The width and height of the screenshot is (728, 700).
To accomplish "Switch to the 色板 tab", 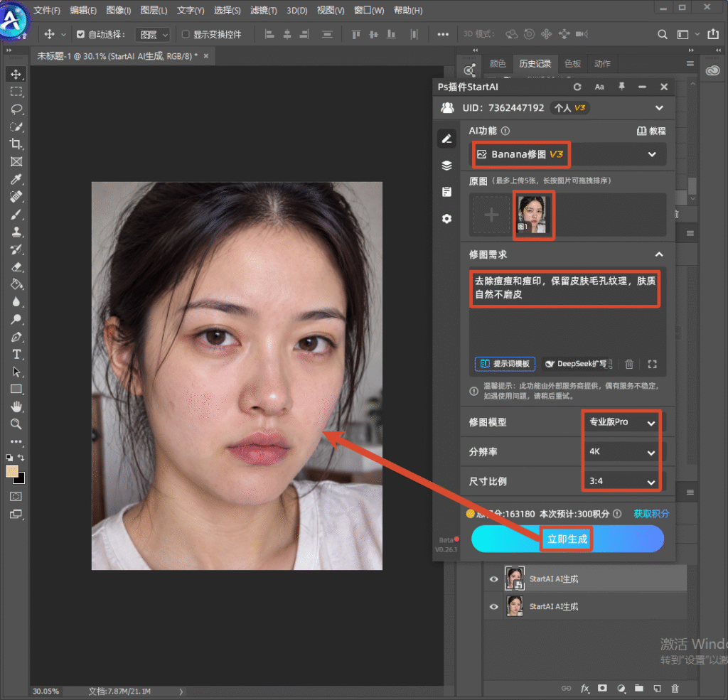I will click(572, 63).
